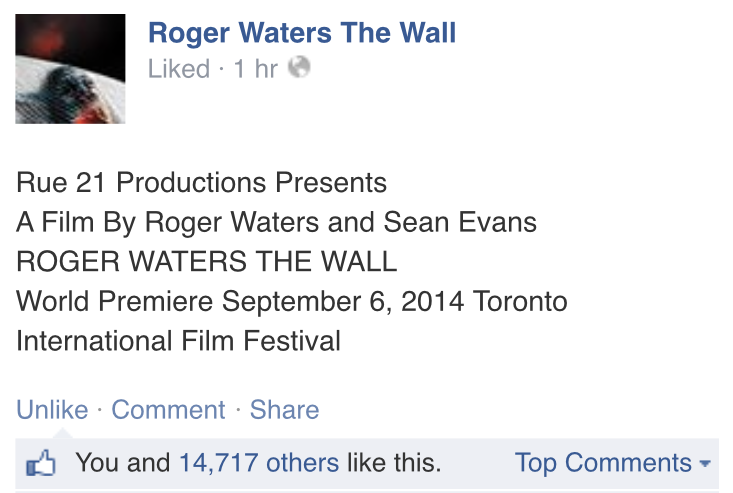This screenshot has width=733, height=493.
Task: Open the Roger Waters The Wall page thumbnail
Action: click(70, 69)
